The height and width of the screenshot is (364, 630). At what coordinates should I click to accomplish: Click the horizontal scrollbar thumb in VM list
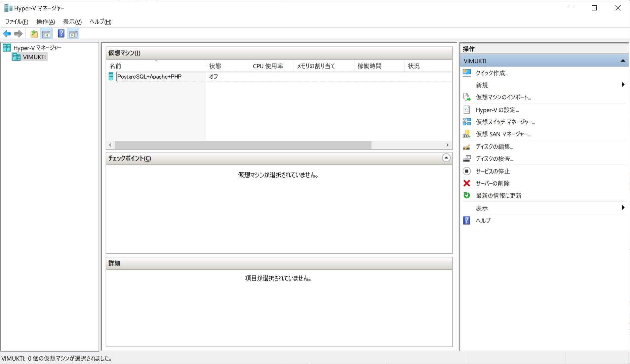tap(243, 145)
